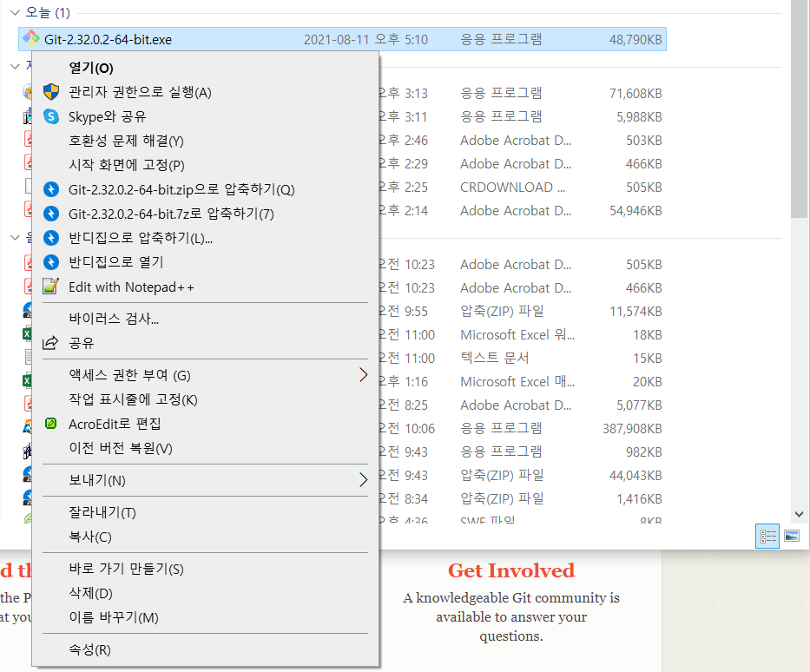This screenshot has height=672, width=810.
Task: Compress to Git-2.32.0.2-64-bit.zip entry
Action: (205, 189)
